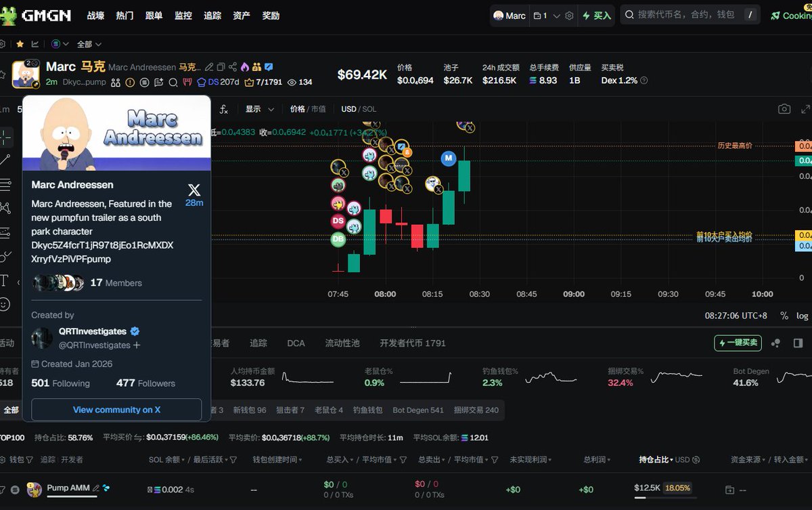
Task: Click the GMGN logo
Action: 35,15
